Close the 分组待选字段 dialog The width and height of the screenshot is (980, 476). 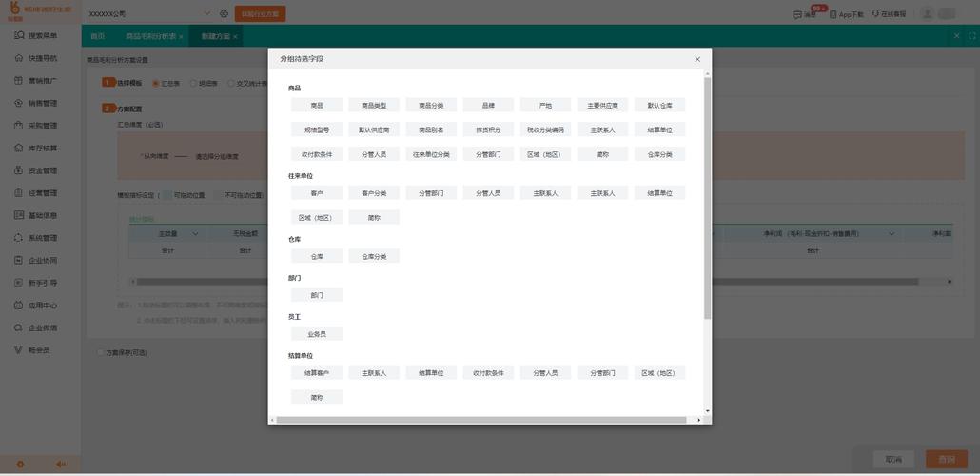[697, 59]
